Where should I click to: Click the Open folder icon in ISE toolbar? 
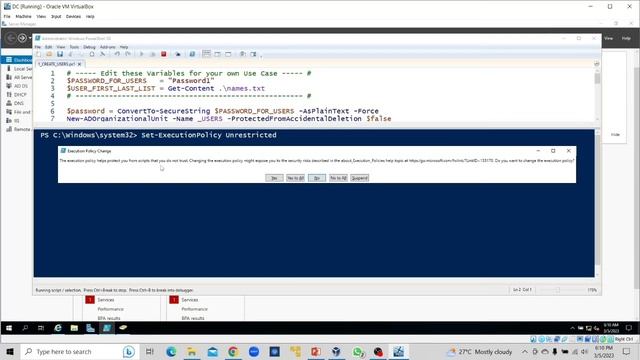pyautogui.click(x=49, y=54)
